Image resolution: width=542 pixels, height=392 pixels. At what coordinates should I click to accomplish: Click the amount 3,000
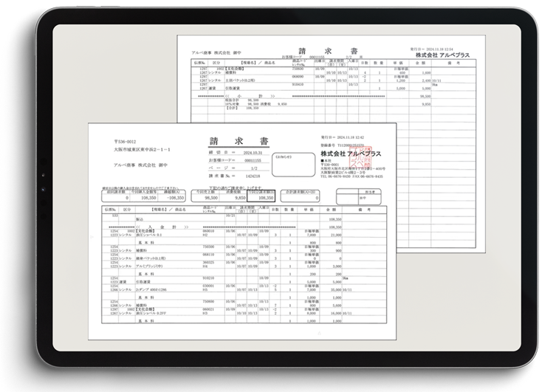pos(337,267)
